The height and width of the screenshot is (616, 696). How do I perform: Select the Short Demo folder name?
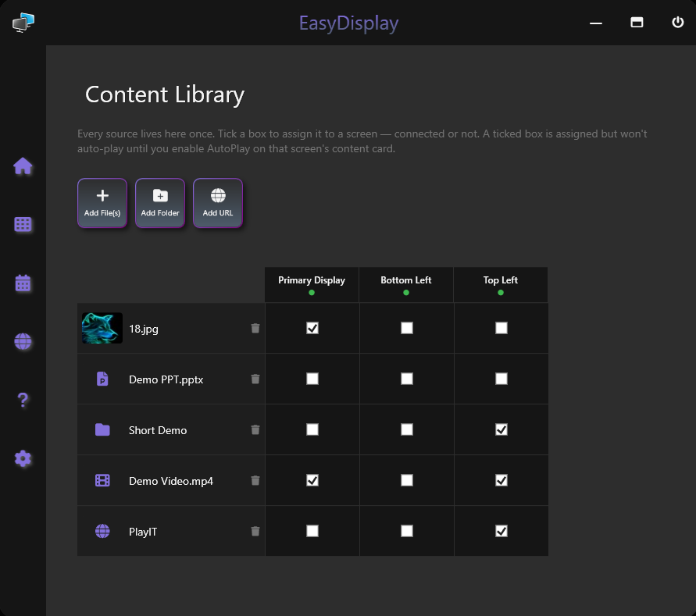pyautogui.click(x=158, y=430)
